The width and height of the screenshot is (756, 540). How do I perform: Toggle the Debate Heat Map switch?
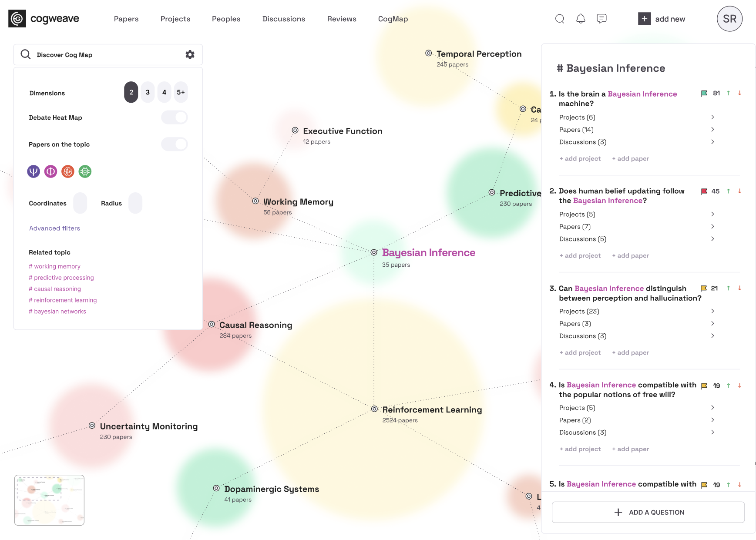click(175, 117)
